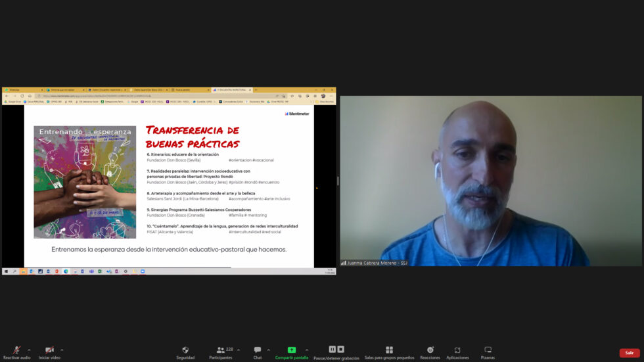Click the Entrenando la esperanza poster image

click(x=85, y=182)
